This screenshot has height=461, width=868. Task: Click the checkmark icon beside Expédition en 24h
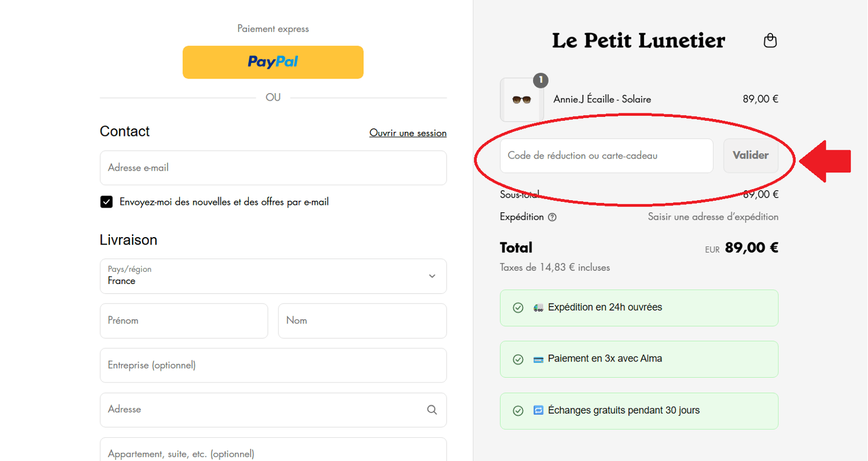coord(518,308)
